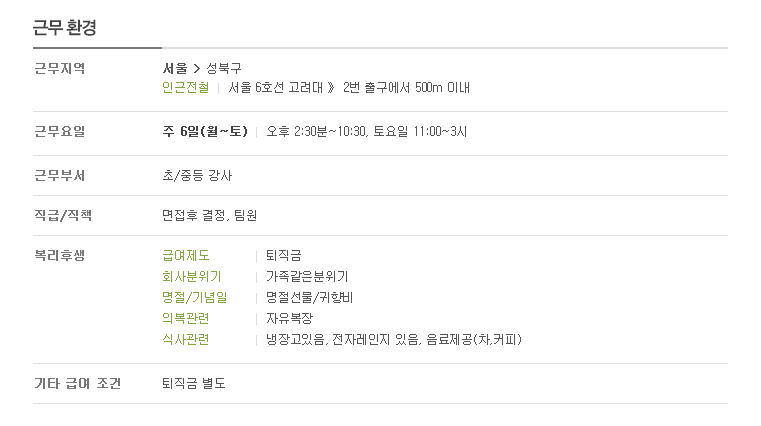The width and height of the screenshot is (761, 426).
Task: Select the 퇴직금 별도 salary condition text
Action: (x=194, y=384)
